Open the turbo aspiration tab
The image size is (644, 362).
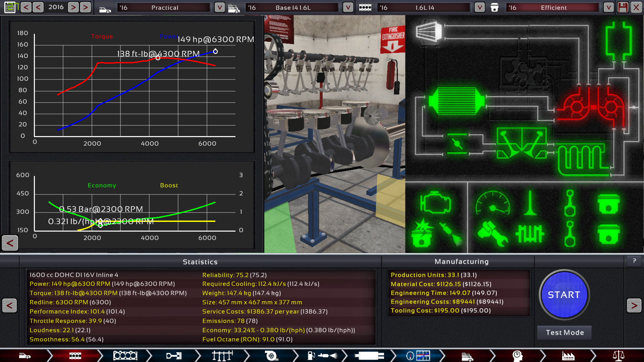271,356
